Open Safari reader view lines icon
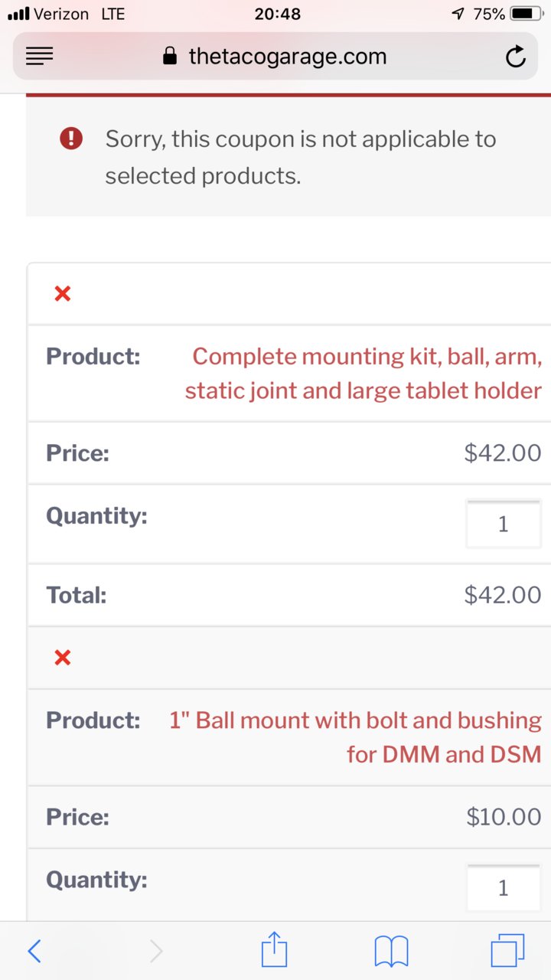The height and width of the screenshot is (980, 551). coord(39,57)
